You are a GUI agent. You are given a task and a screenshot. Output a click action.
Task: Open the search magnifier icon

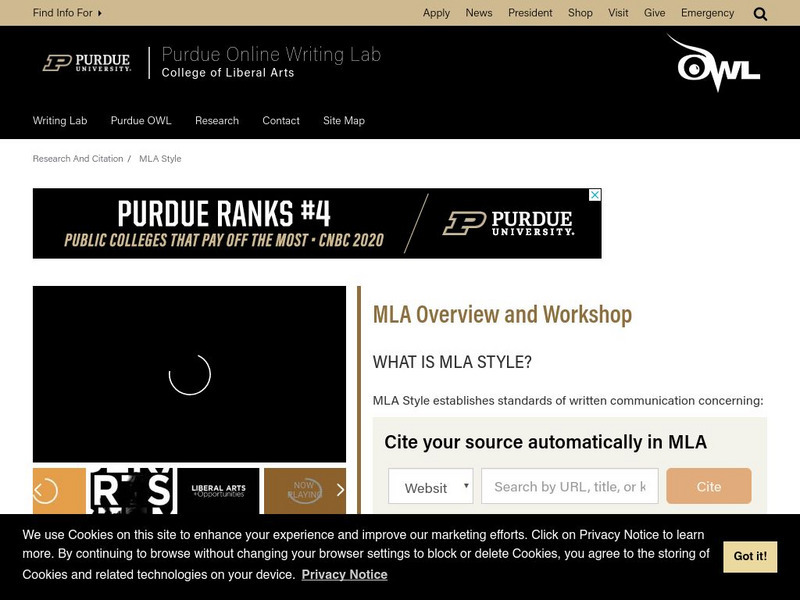click(x=760, y=14)
